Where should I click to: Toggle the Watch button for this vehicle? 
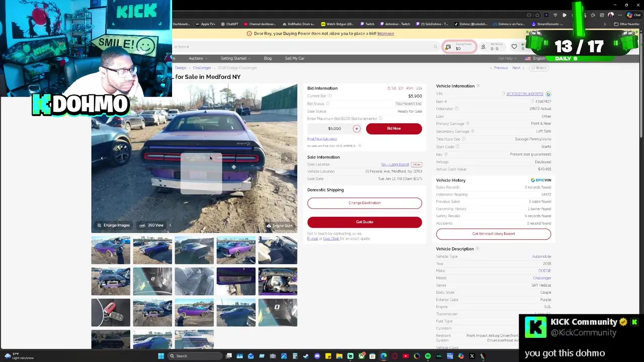(539, 68)
